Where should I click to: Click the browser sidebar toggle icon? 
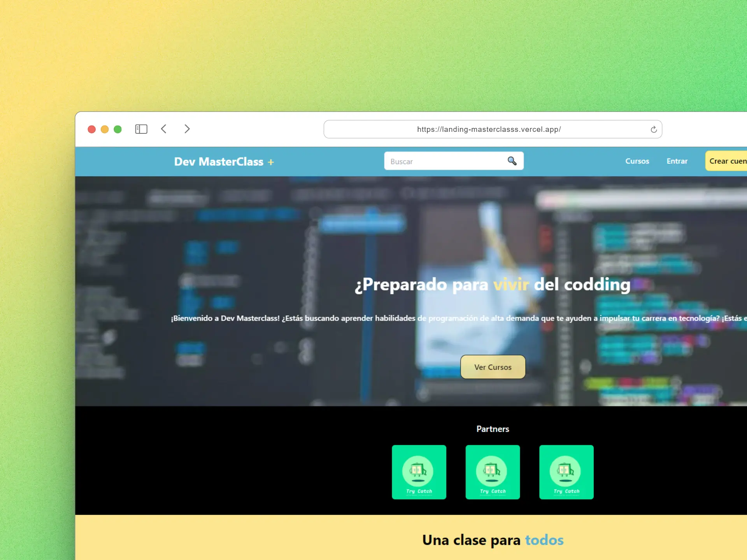click(141, 129)
